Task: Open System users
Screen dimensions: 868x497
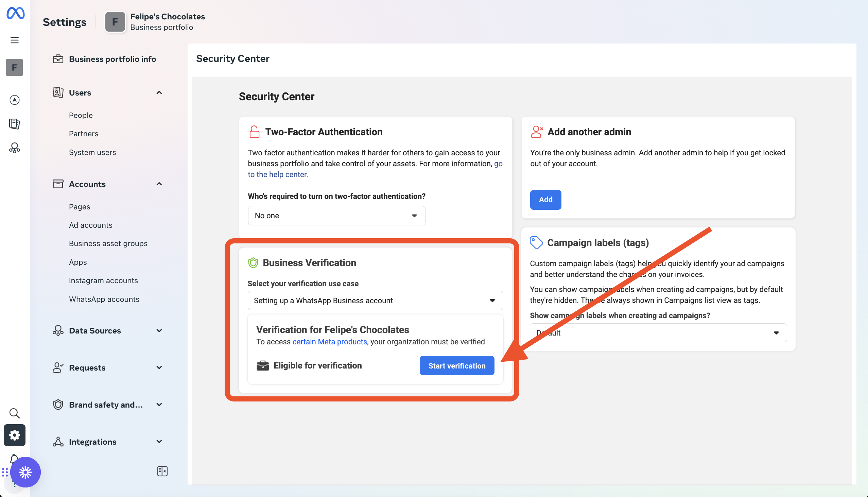Action: tap(92, 152)
